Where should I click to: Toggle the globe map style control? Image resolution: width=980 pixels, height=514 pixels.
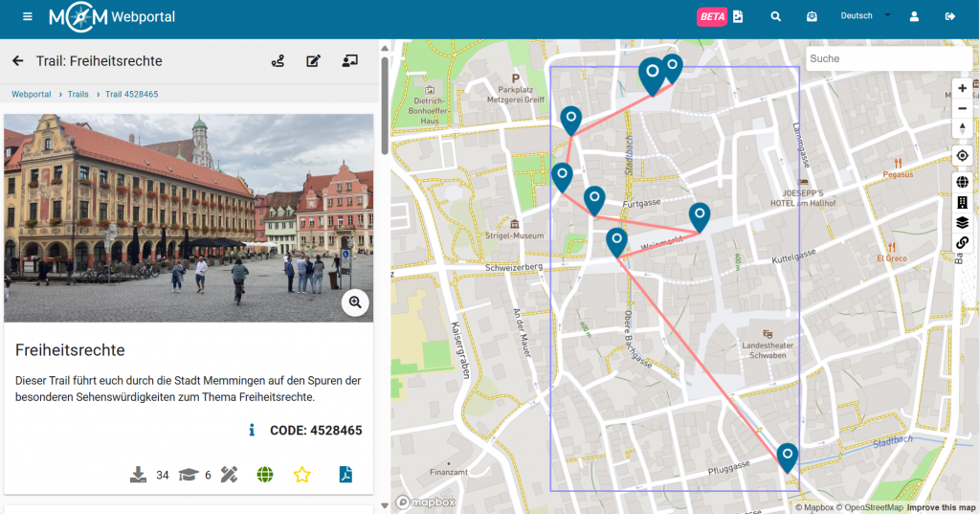point(962,182)
